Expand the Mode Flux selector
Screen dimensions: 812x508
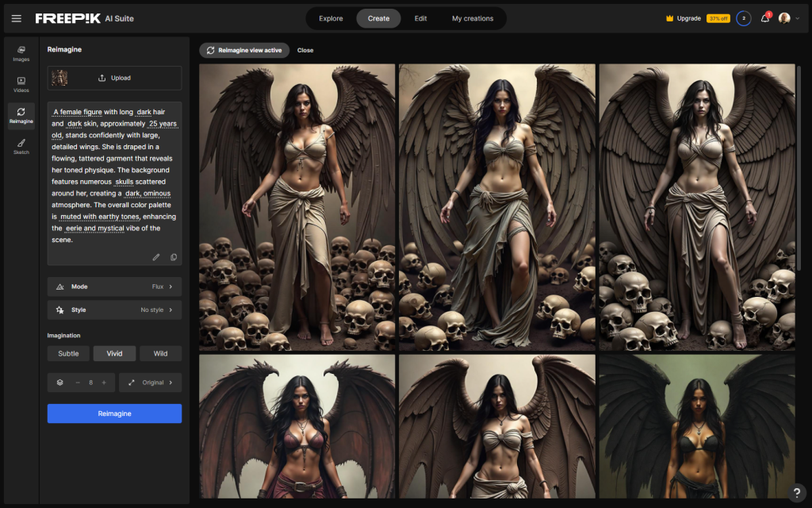tap(114, 287)
